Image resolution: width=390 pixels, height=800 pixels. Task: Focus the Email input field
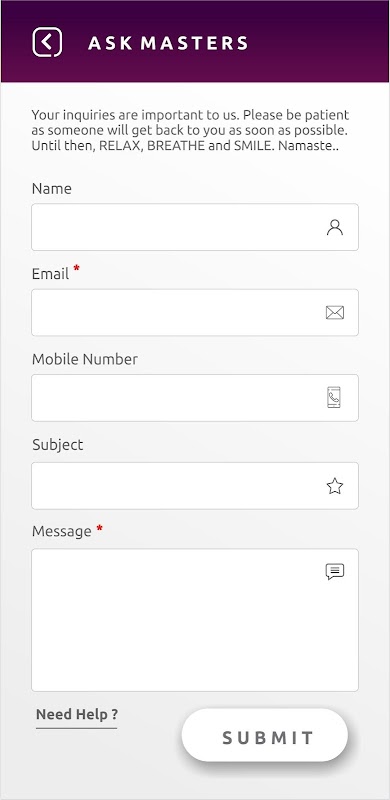tap(195, 313)
